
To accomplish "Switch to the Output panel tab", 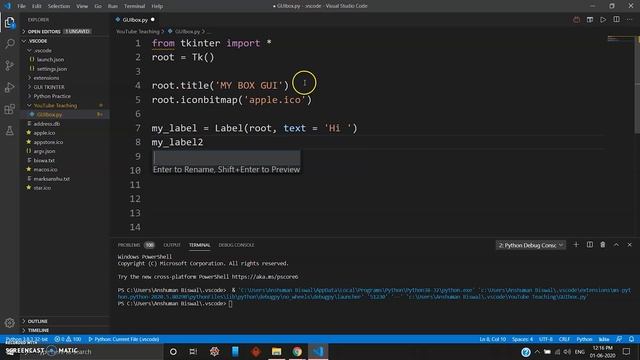I will [x=172, y=245].
